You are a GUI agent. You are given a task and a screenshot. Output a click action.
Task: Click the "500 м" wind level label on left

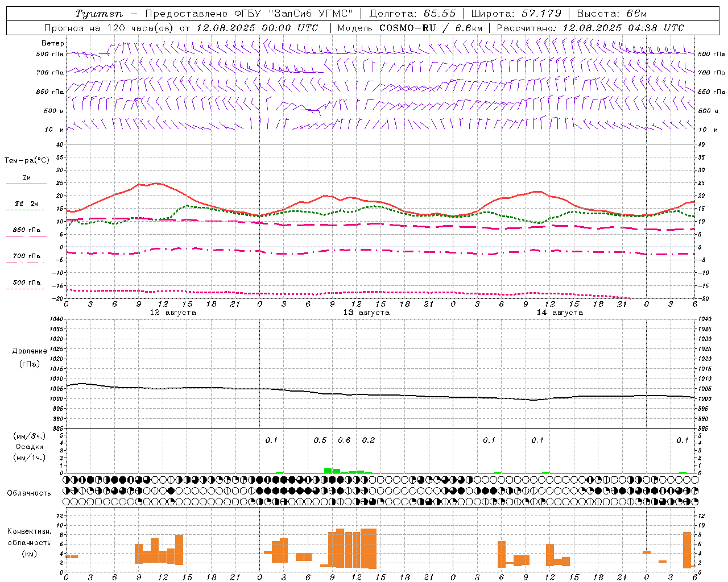click(x=55, y=111)
